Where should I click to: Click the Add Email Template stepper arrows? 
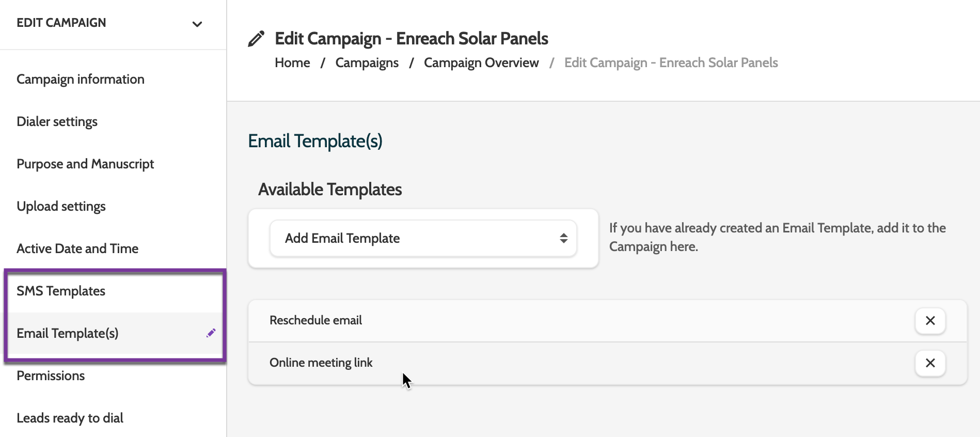563,238
